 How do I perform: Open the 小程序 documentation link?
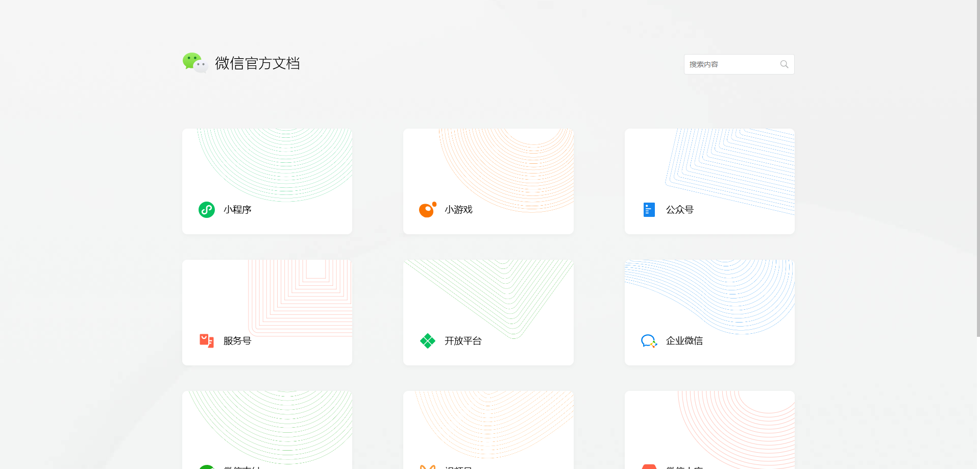pyautogui.click(x=237, y=210)
